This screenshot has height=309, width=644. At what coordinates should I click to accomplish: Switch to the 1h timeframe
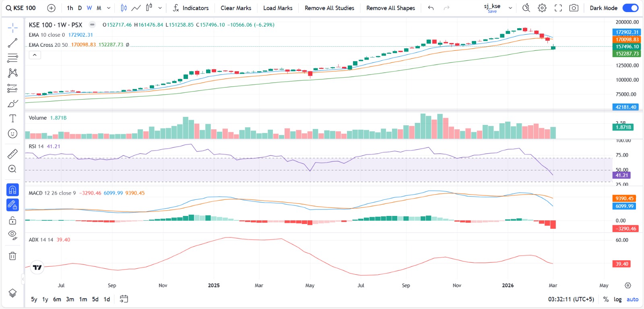[x=70, y=8]
